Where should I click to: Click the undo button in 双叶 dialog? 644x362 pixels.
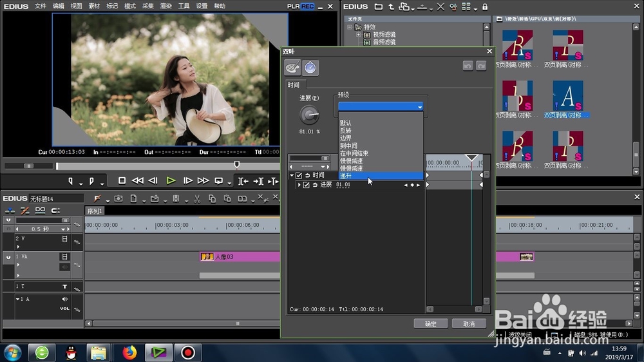click(x=468, y=66)
